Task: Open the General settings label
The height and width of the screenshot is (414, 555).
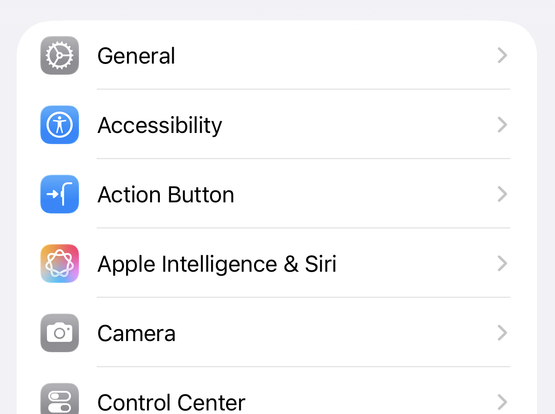Action: [136, 56]
